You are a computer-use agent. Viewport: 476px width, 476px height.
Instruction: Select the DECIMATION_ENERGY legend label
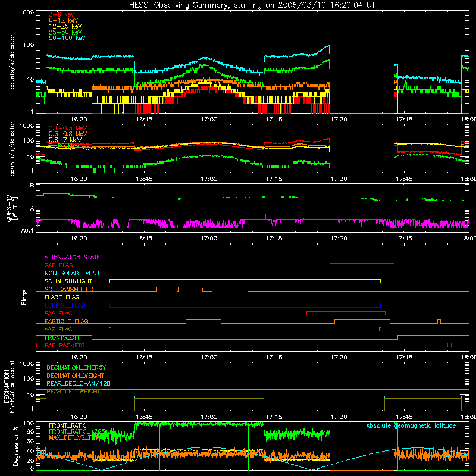point(76,368)
